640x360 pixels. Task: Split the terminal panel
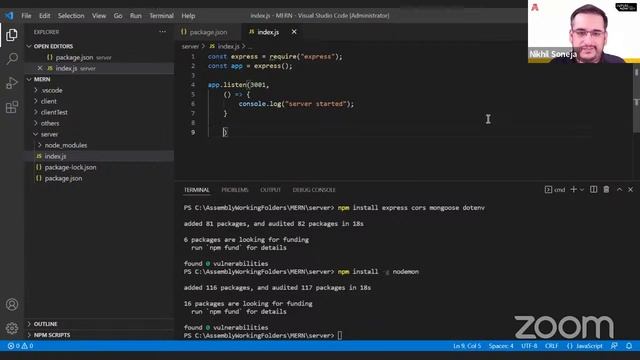(x=593, y=189)
